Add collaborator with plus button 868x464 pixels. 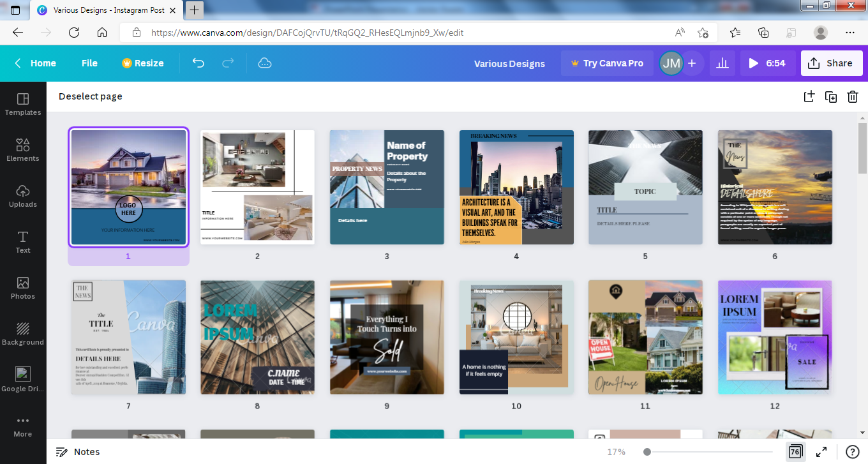(692, 63)
